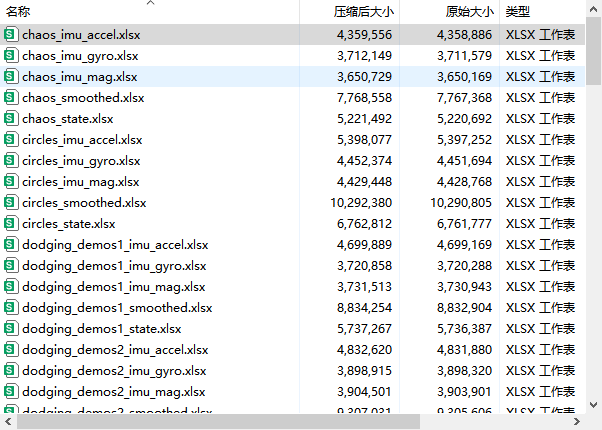Screen dimensions: 602x430
Task: Toggle the sort arrow above the 名称 column
Action: (x=150, y=3)
